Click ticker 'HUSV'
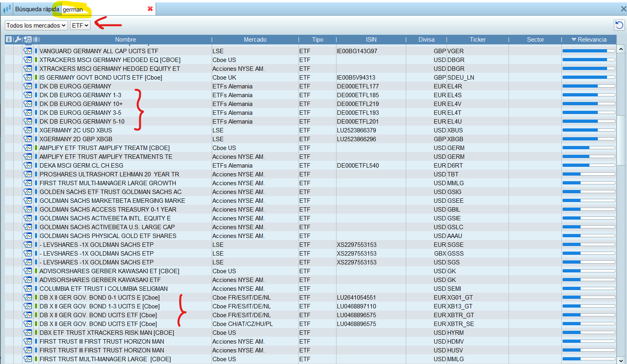 point(455,350)
